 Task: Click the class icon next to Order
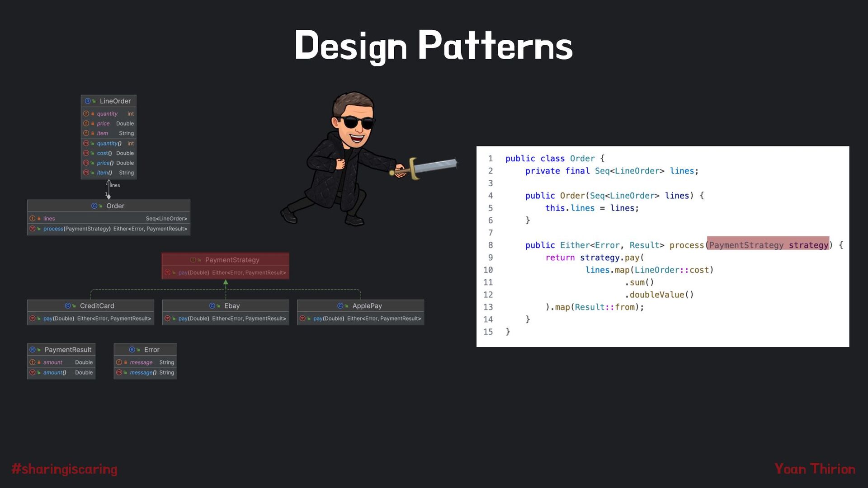tap(94, 206)
